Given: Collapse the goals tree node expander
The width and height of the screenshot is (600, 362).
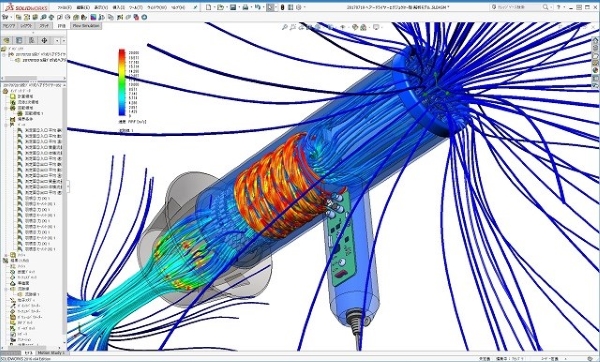Looking at the screenshot, I should [x=6, y=125].
